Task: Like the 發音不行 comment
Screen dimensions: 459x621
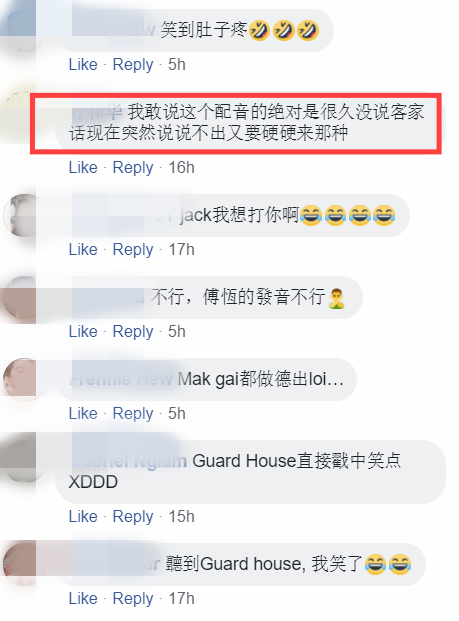Action: click(x=83, y=331)
